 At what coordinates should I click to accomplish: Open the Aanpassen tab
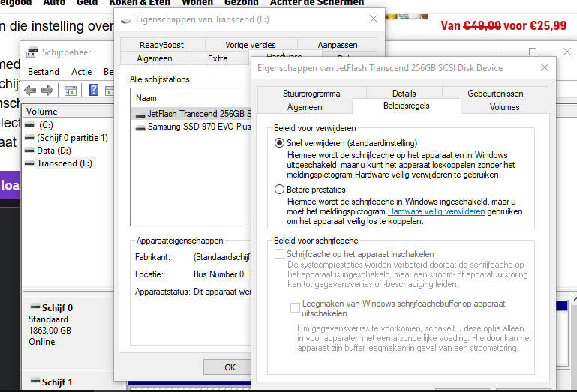point(338,45)
